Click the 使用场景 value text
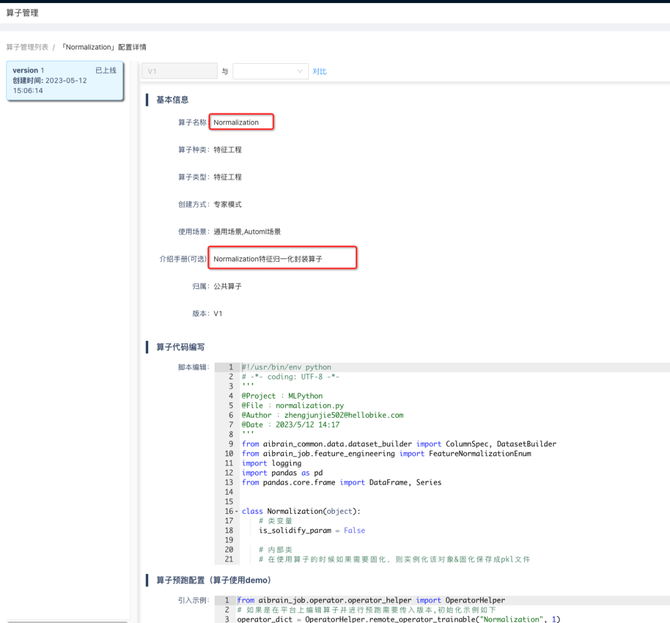 point(247,231)
